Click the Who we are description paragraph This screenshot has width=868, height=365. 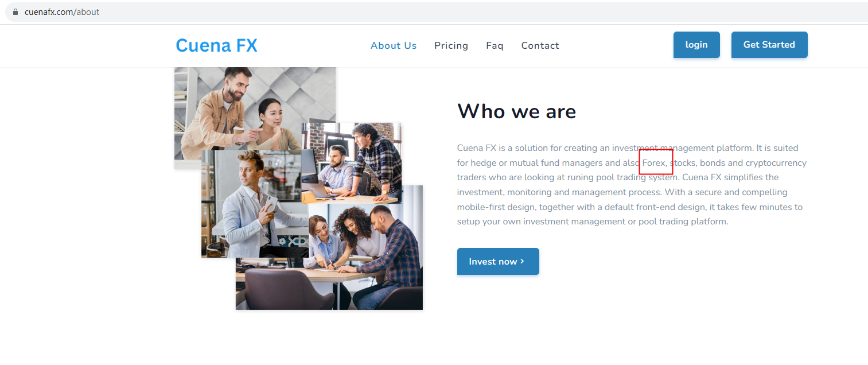coord(632,185)
